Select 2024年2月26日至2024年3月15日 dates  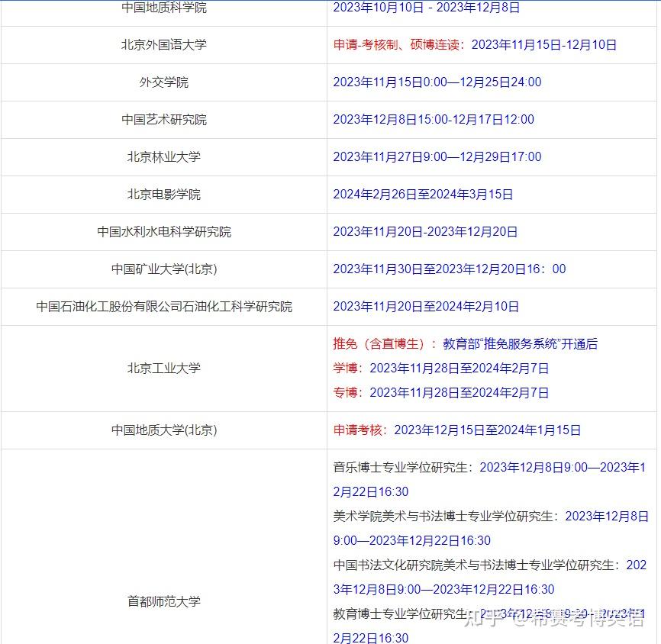(423, 195)
